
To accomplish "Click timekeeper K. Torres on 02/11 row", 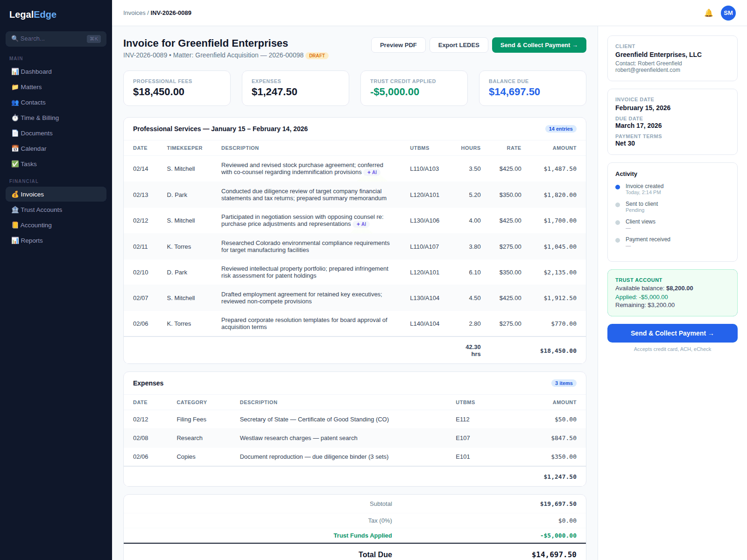I will click(179, 247).
